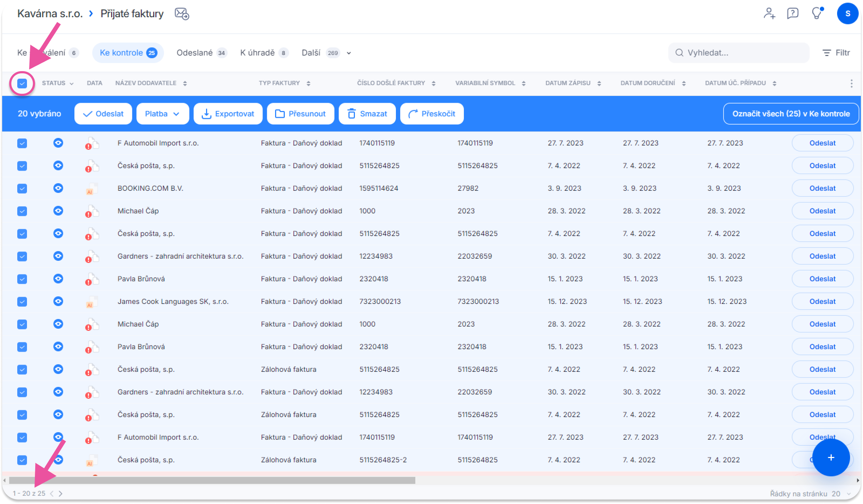Image resolution: width=863 pixels, height=504 pixels.
Task: Click eye status icon for Gardners invoice 30. 3. 2022 first row
Action: 58,256
